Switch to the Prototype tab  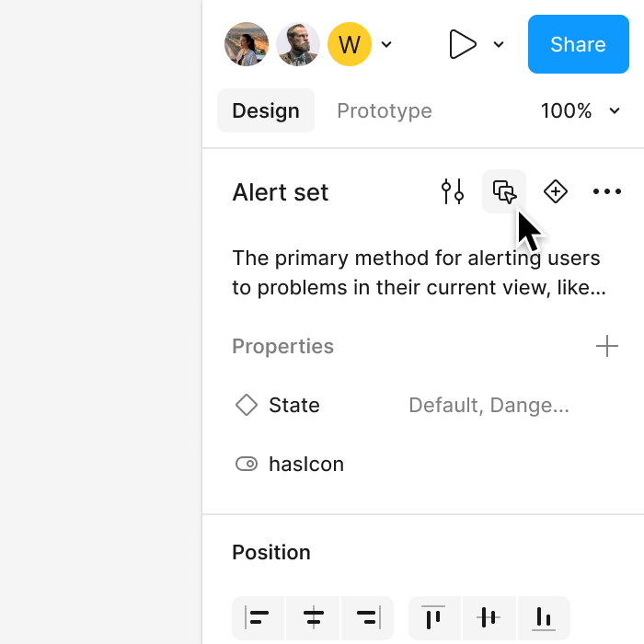tap(384, 110)
